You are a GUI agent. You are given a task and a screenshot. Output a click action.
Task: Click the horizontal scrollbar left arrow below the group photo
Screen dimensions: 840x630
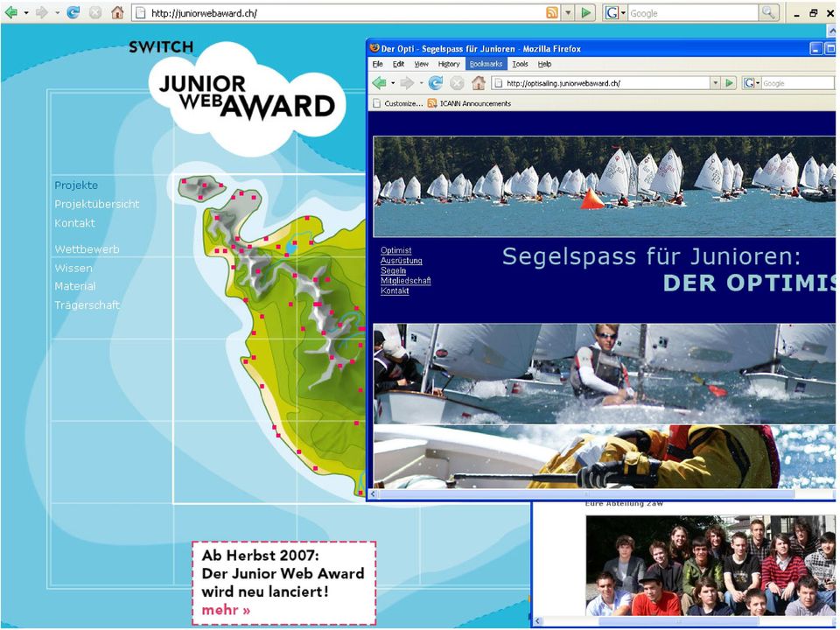pos(538,622)
